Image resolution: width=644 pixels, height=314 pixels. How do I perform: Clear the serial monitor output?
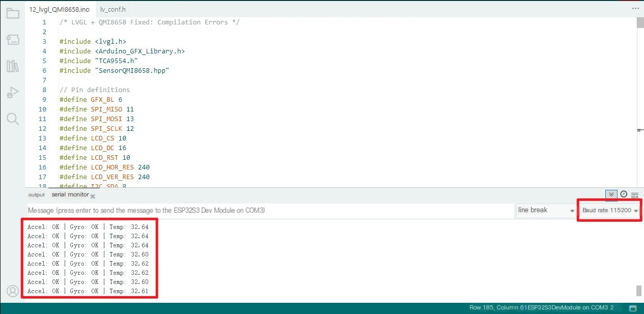point(635,195)
